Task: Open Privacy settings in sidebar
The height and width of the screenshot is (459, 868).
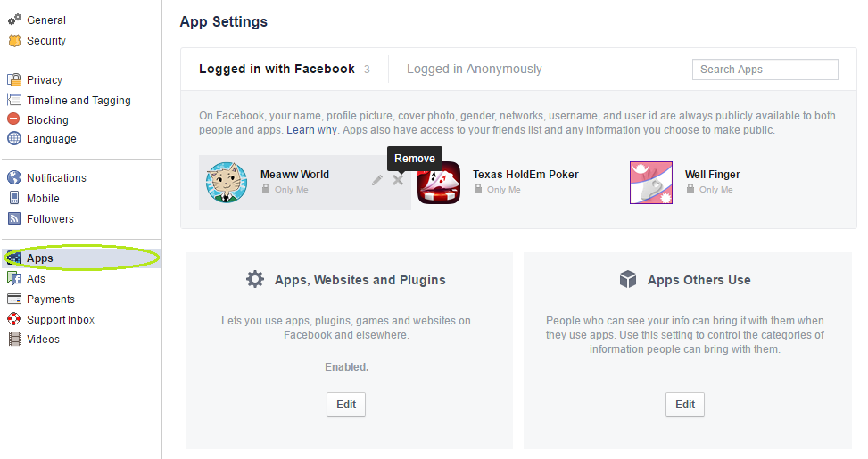Action: click(45, 79)
